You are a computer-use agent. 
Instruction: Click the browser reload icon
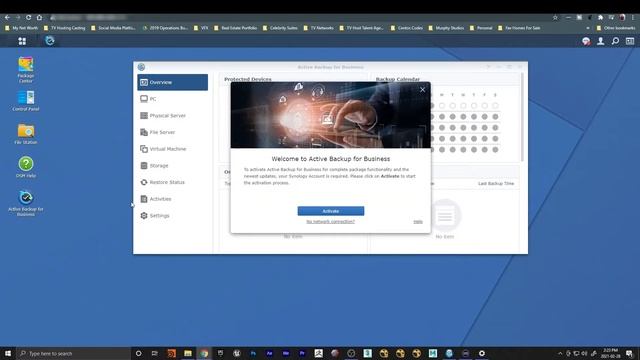[28, 18]
